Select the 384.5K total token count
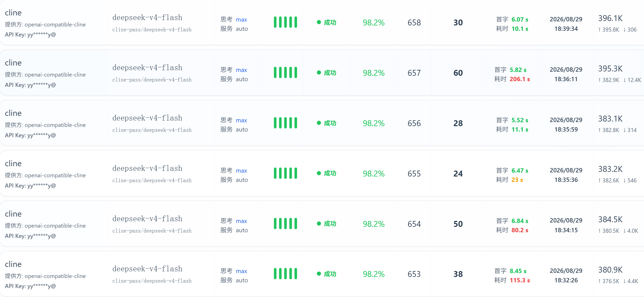This screenshot has height=297, width=644. [610, 219]
